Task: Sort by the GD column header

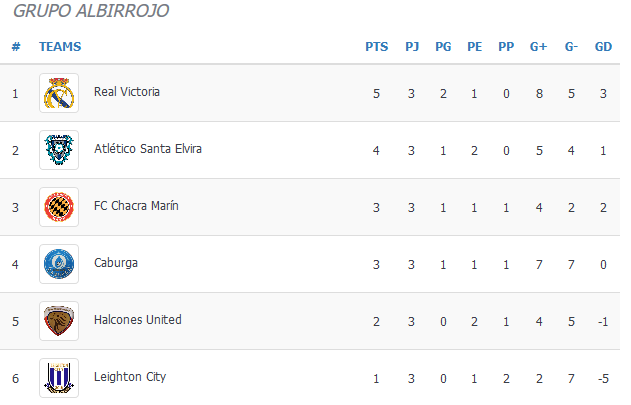Action: click(x=603, y=47)
